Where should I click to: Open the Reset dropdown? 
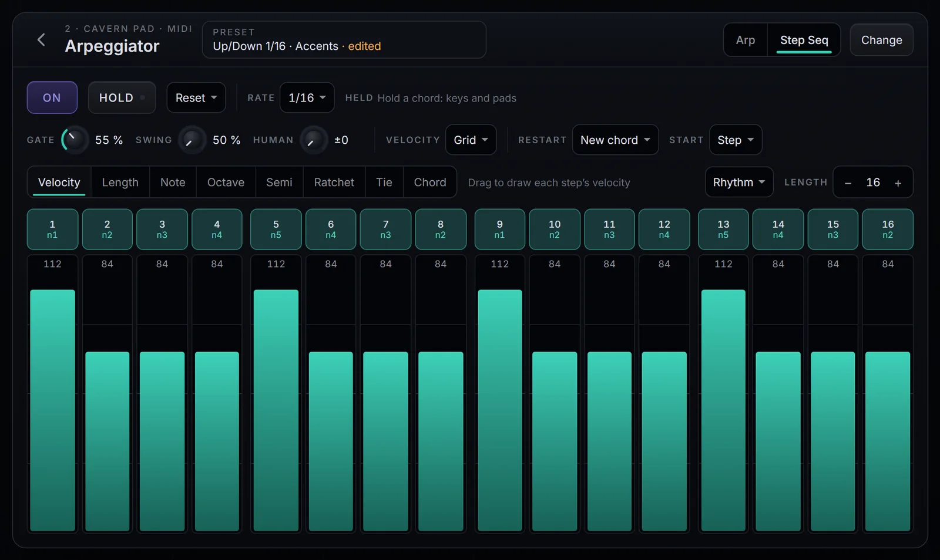tap(196, 97)
